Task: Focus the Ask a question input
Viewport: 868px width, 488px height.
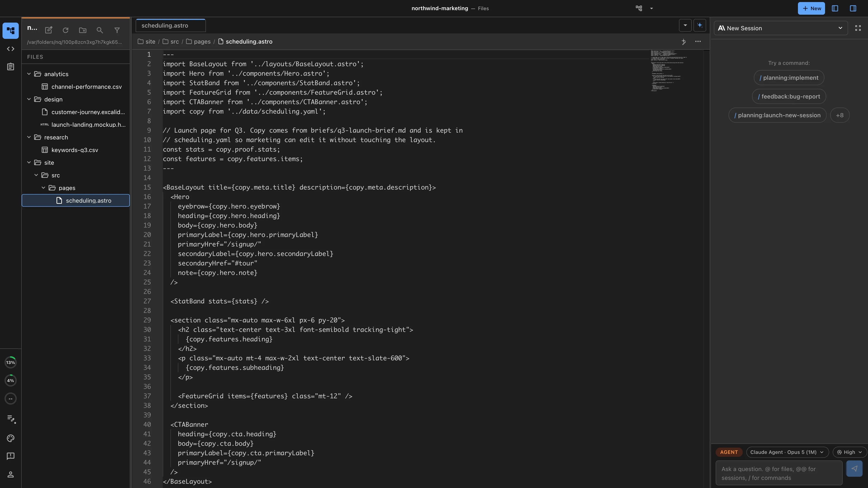Action: (779, 473)
